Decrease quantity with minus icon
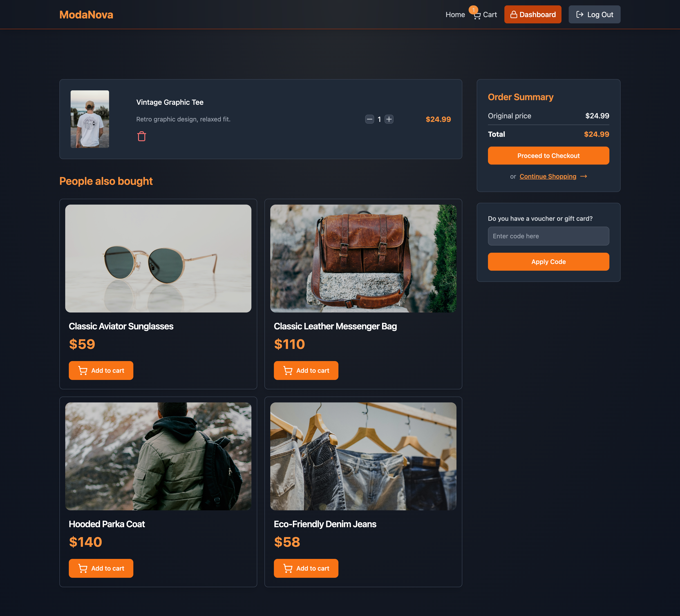This screenshot has width=680, height=616. pos(369,119)
